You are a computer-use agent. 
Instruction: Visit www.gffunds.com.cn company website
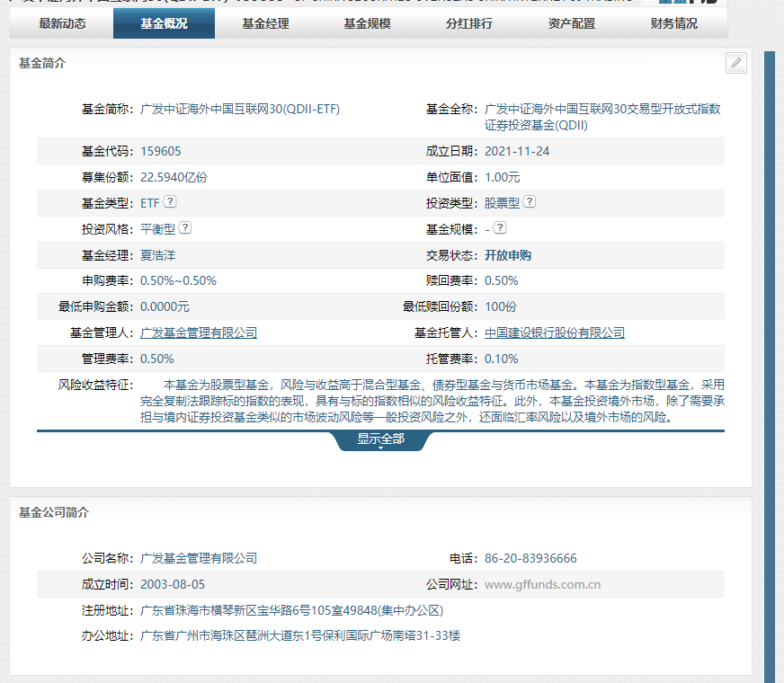point(542,584)
